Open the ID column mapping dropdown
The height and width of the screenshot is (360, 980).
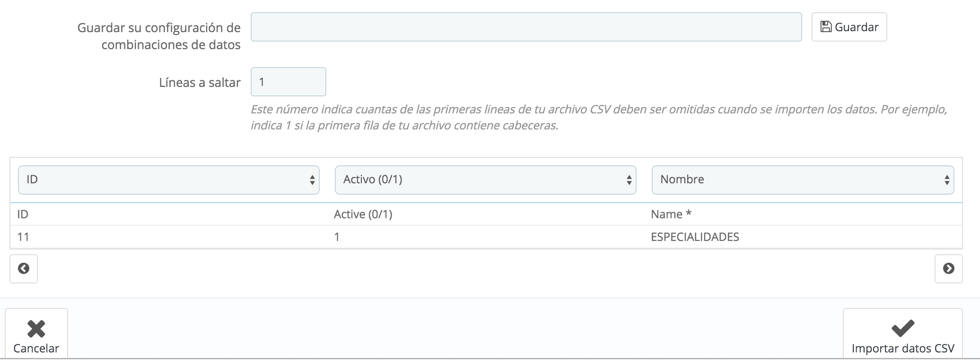(x=169, y=180)
